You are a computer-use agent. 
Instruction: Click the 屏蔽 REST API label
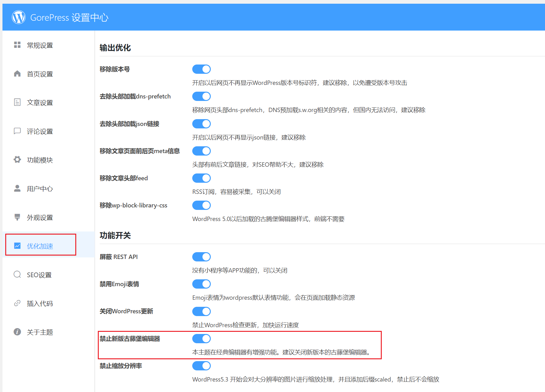coord(119,257)
